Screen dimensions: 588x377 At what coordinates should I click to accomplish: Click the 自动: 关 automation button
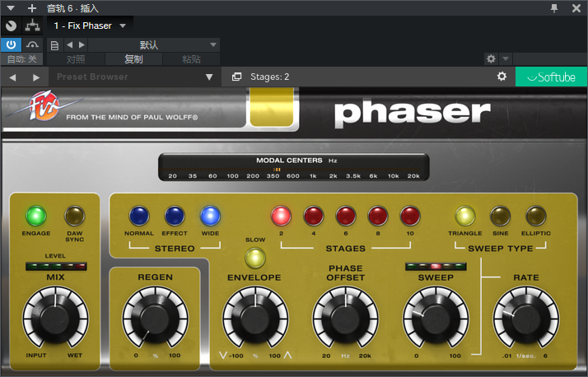[x=21, y=59]
